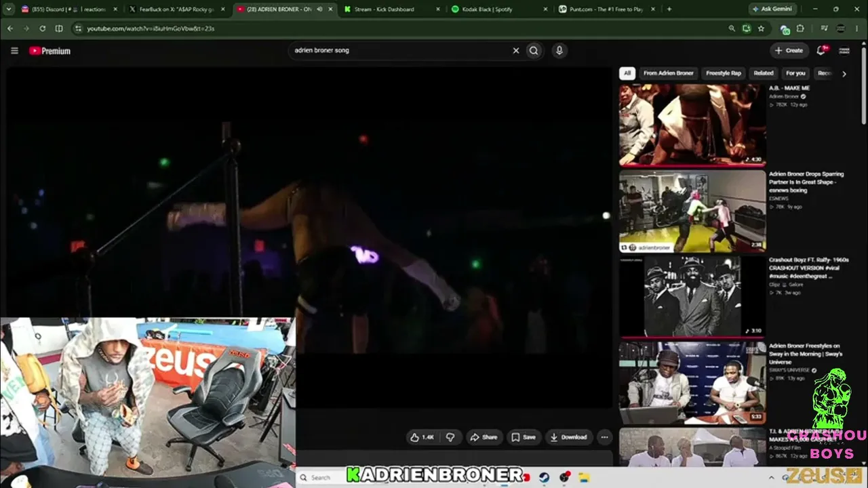Open the A.B. - MAKE ME thumbnail
The height and width of the screenshot is (488, 868).
click(x=692, y=125)
